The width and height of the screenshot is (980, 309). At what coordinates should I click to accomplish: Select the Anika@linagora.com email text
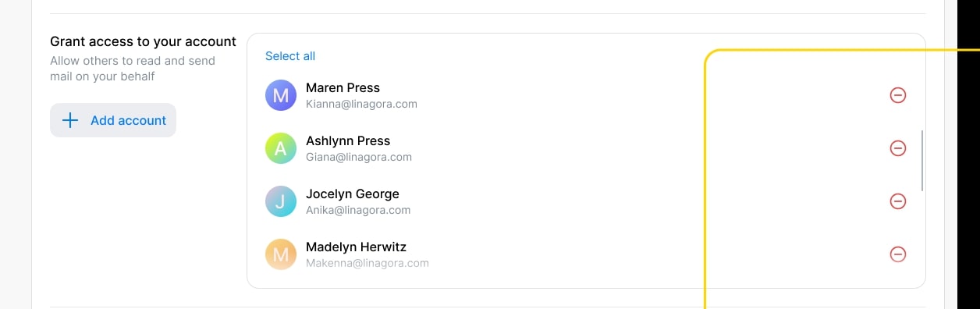358,210
